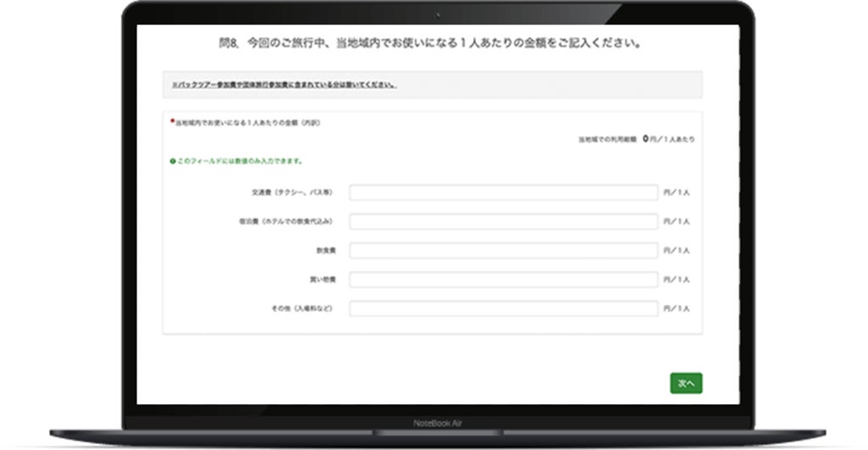Focus the その他 (入場料など) input field
868x450 pixels.
pos(504,308)
